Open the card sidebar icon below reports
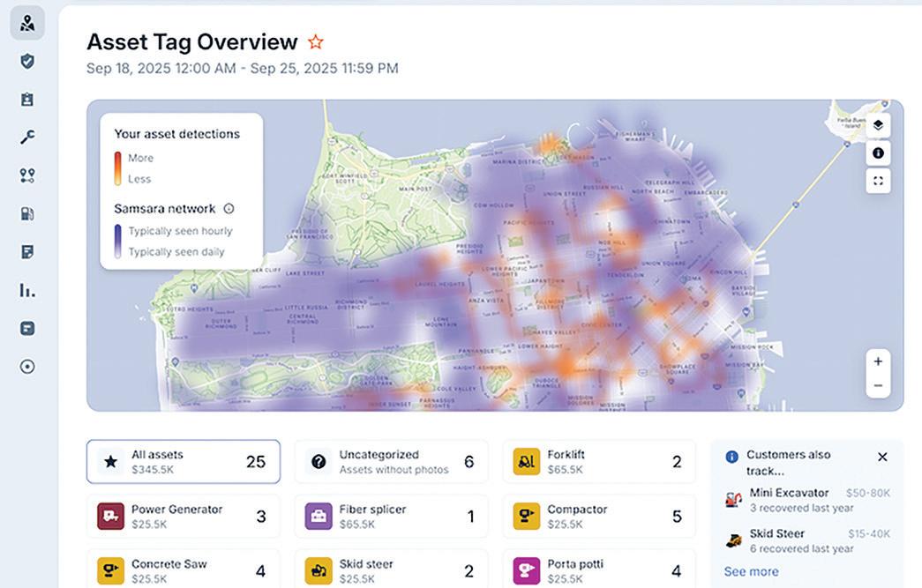The width and height of the screenshot is (922, 588). coord(27,328)
